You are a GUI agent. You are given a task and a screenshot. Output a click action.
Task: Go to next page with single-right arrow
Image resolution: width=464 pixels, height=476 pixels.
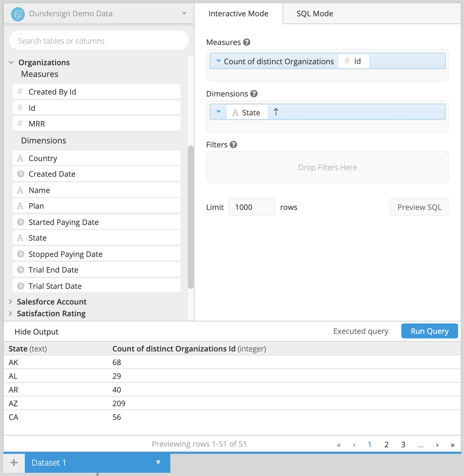coord(437,445)
